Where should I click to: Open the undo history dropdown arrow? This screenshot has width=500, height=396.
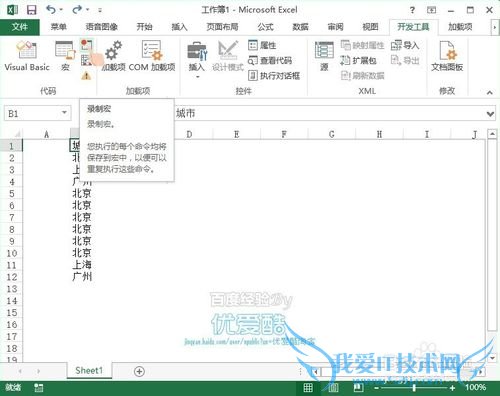61,10
